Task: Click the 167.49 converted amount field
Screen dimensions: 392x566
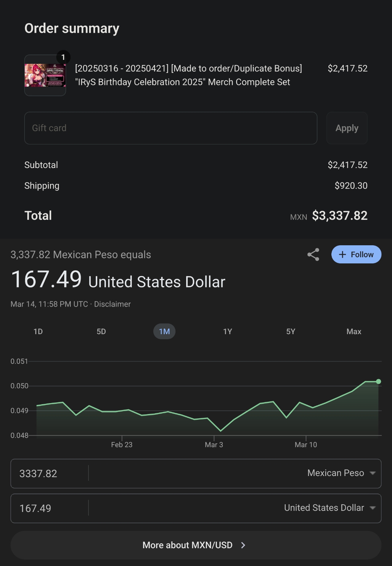Action: coord(49,508)
